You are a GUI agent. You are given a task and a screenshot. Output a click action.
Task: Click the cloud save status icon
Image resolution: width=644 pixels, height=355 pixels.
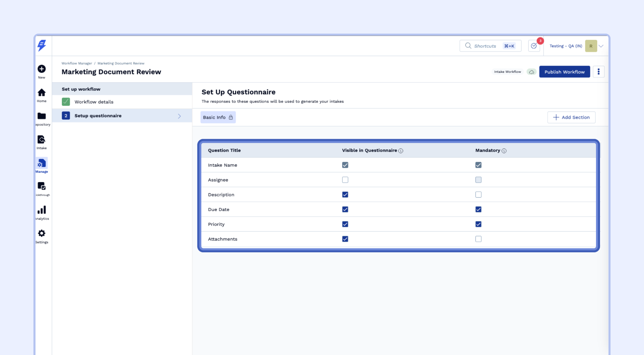point(531,72)
